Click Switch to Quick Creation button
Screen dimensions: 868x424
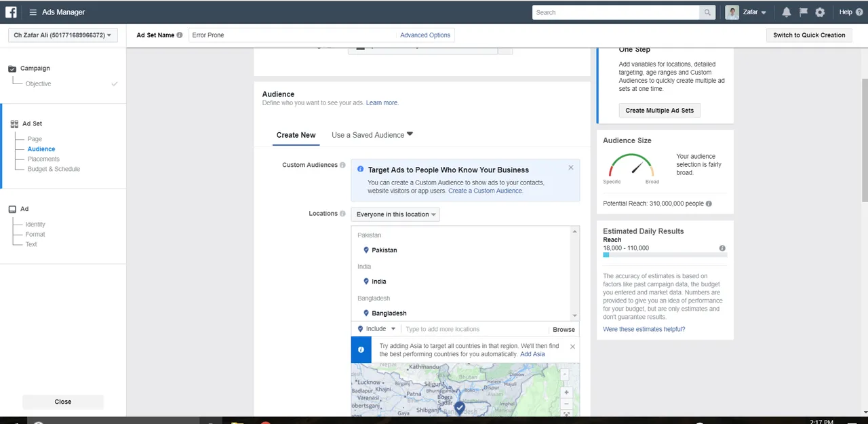pyautogui.click(x=809, y=35)
